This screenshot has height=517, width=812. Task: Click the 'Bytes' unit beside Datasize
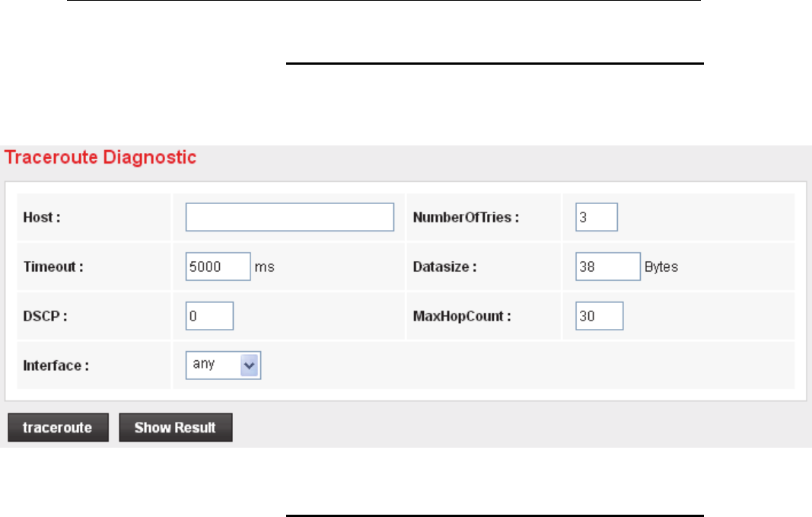point(661,267)
